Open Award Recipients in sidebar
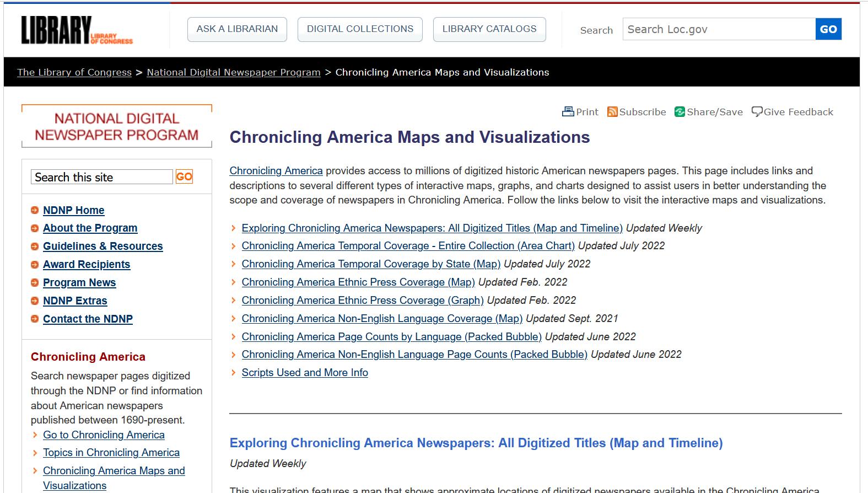 click(87, 265)
